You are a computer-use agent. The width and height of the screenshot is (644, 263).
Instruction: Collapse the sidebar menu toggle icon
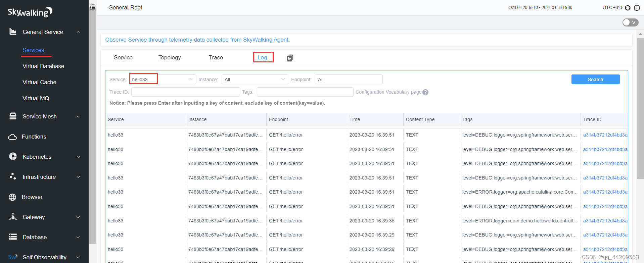click(92, 7)
